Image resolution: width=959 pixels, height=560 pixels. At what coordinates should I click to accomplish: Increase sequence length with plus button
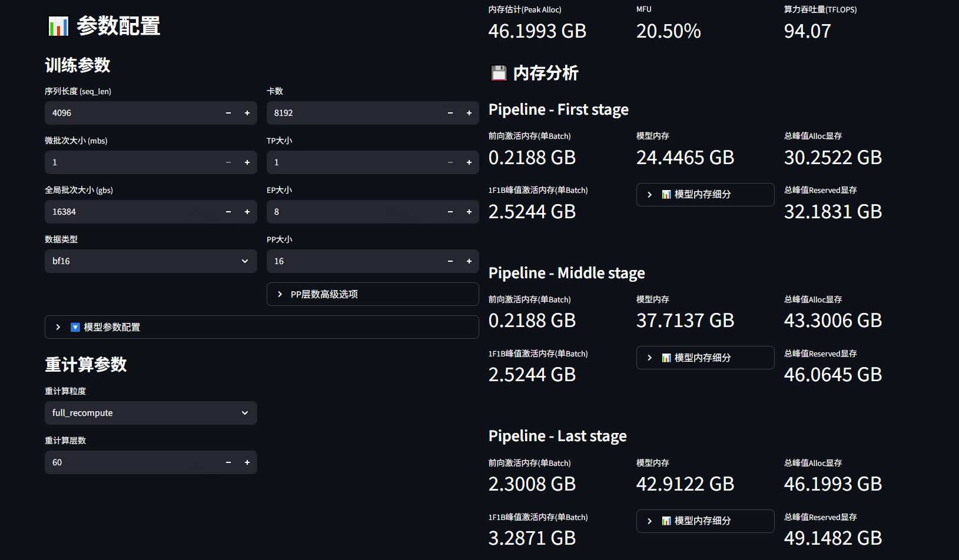coord(247,113)
